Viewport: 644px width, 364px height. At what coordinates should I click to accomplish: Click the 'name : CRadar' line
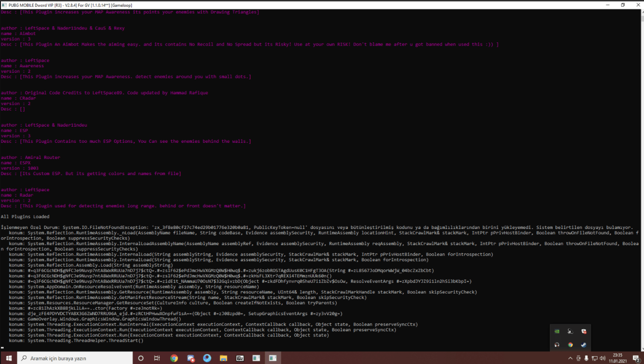click(18, 98)
